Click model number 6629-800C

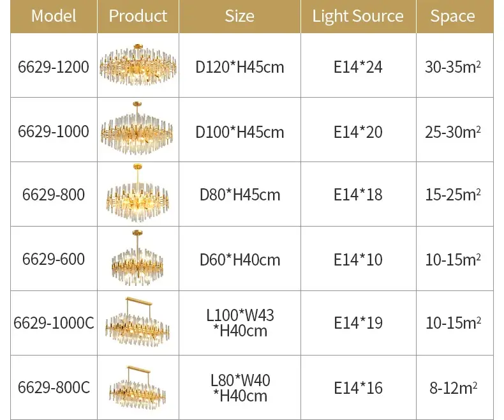[54, 387]
